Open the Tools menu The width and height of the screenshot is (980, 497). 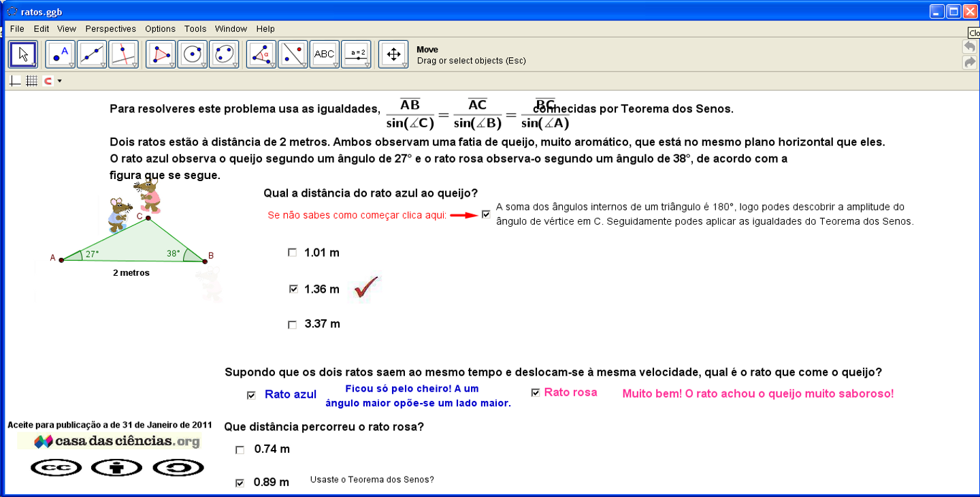[195, 29]
